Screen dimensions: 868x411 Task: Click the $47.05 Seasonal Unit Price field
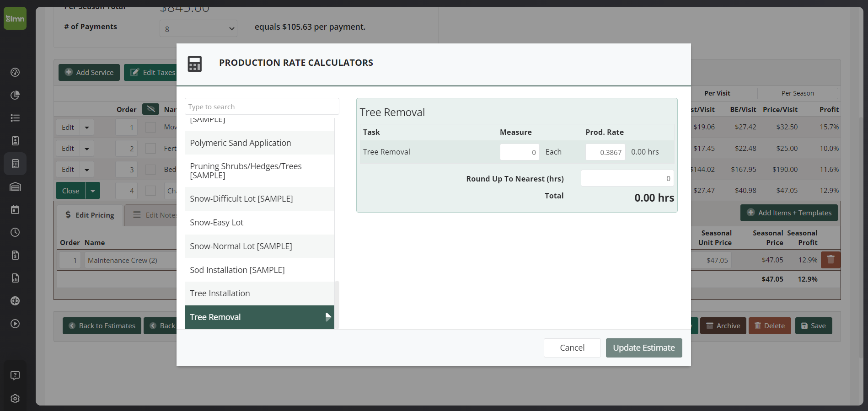point(712,260)
